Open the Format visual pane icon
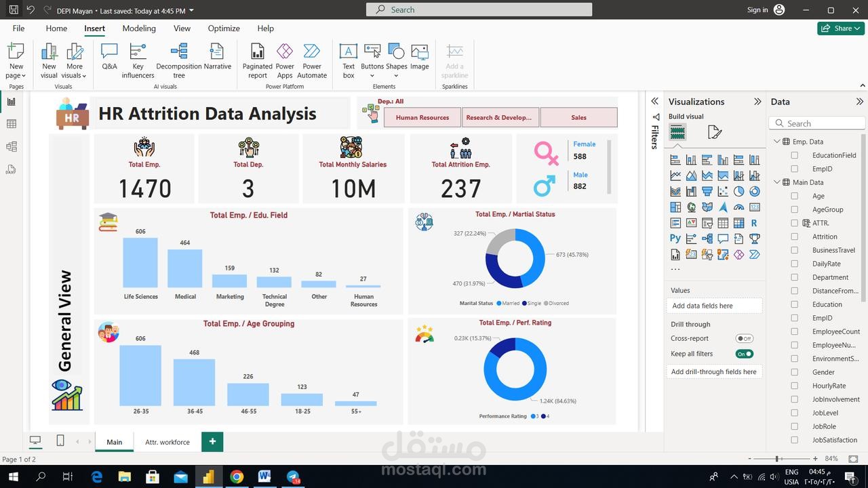Screen dimensions: 868x488 pos(714,132)
